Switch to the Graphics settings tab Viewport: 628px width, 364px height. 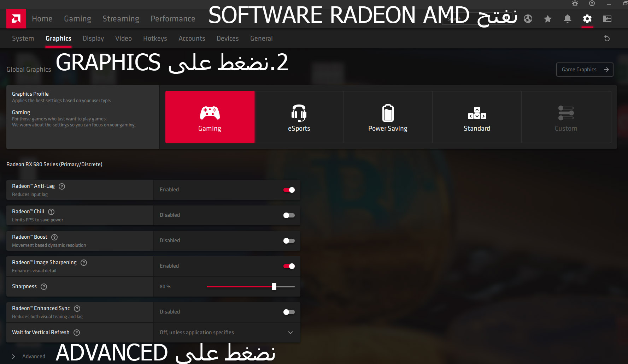[x=58, y=38]
